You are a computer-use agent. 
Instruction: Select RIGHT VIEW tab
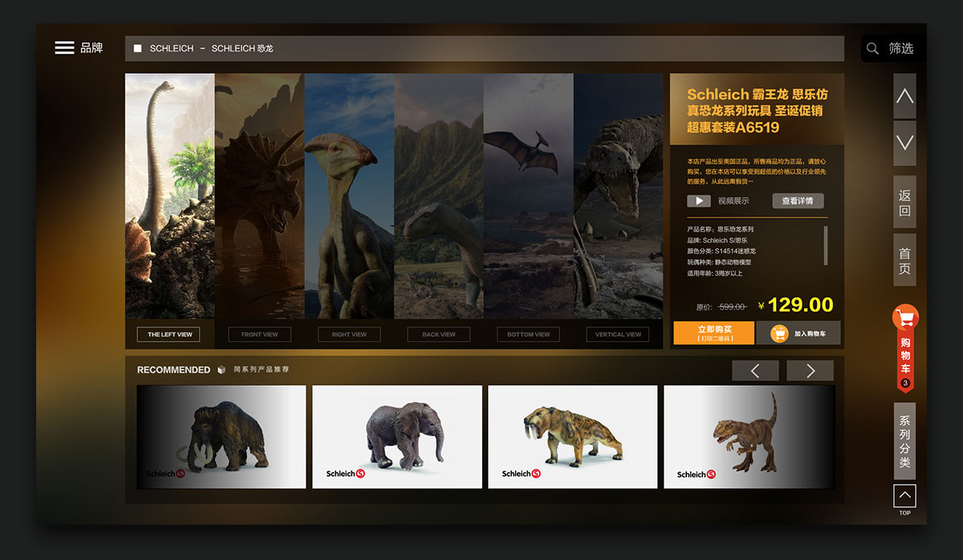coord(349,335)
